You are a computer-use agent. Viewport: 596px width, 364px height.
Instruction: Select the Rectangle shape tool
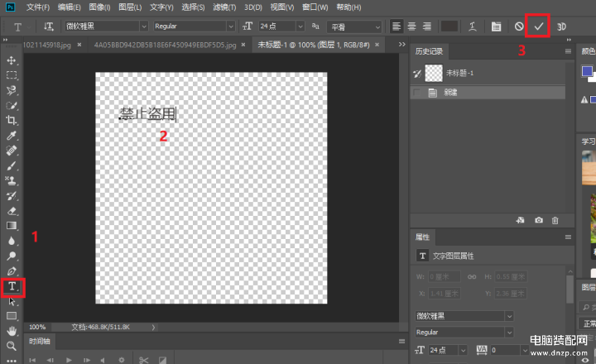pyautogui.click(x=12, y=316)
